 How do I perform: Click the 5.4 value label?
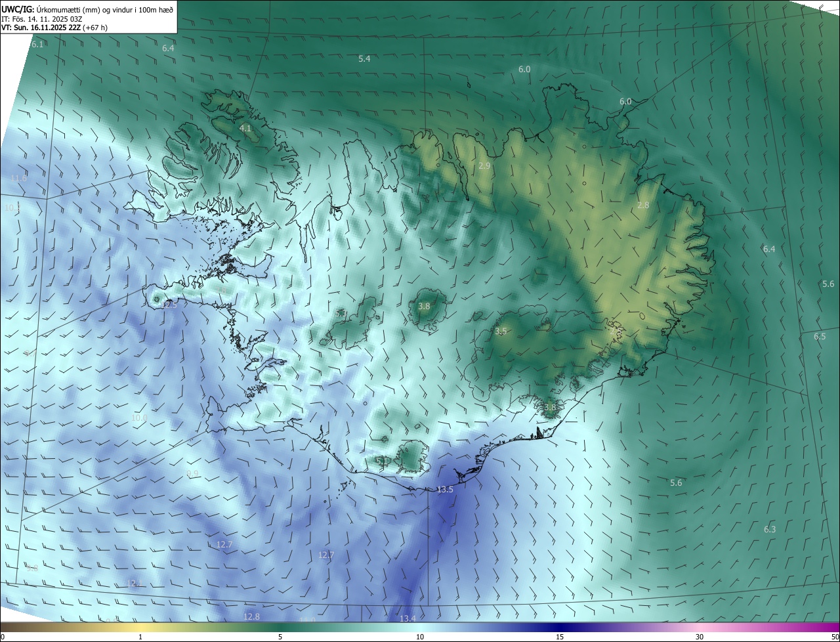coord(364,59)
